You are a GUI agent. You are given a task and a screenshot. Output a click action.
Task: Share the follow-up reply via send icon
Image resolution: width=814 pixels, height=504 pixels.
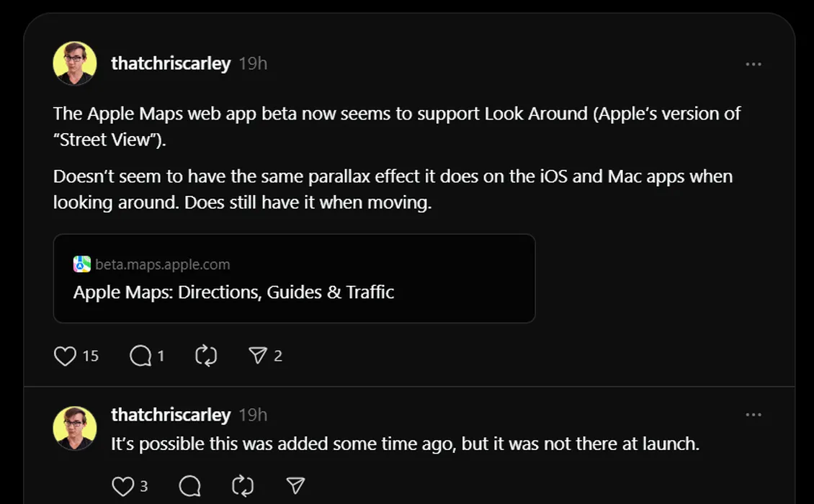pyautogui.click(x=295, y=486)
